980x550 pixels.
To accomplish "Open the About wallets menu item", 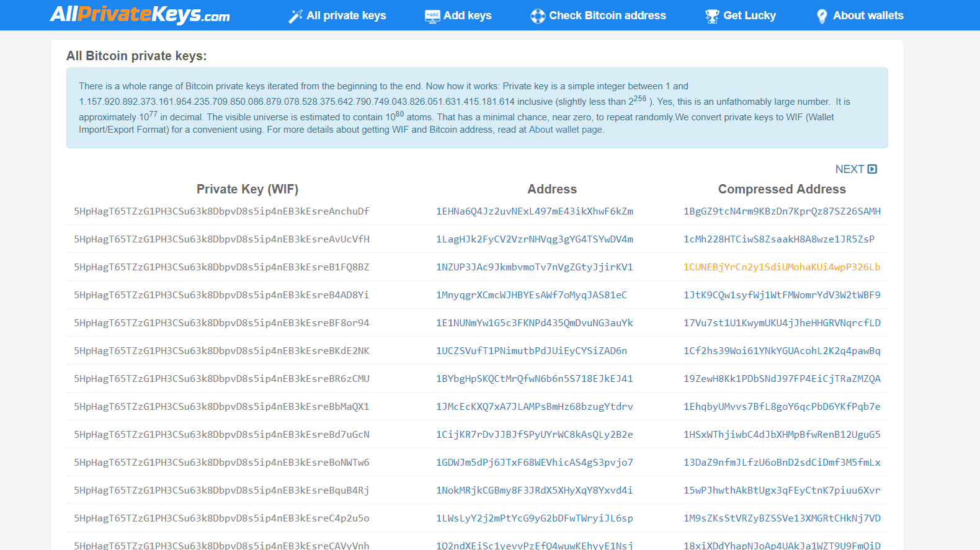I will tap(868, 16).
